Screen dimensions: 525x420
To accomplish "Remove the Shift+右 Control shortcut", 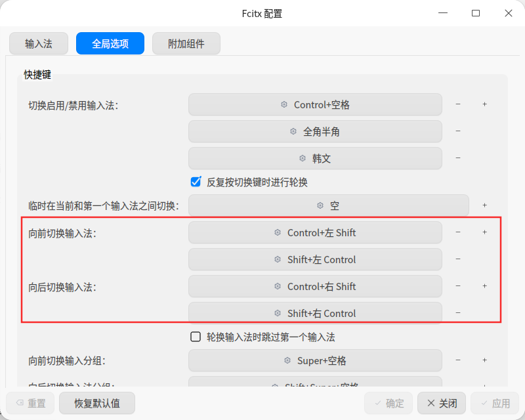I will click(x=457, y=313).
